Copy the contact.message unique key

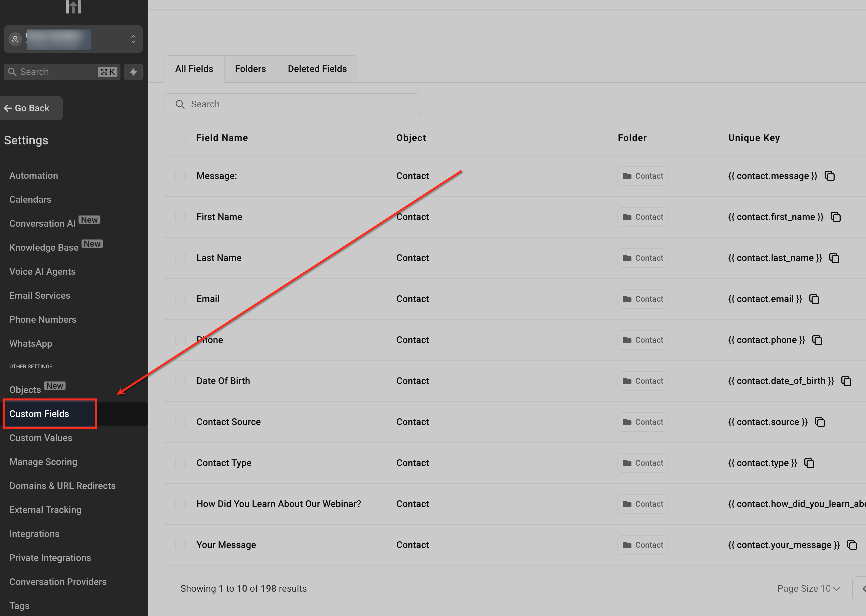[830, 176]
